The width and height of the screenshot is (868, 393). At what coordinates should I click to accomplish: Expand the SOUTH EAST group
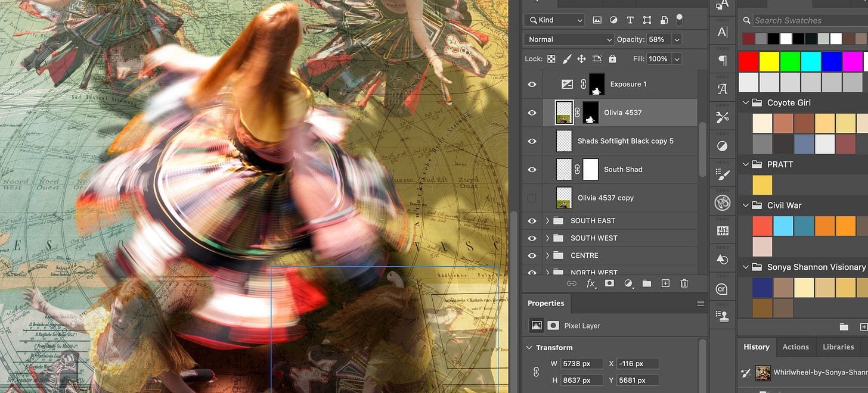click(547, 221)
